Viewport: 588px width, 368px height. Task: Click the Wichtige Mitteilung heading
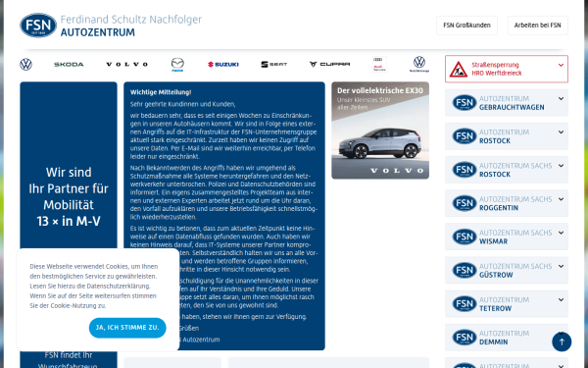pyautogui.click(x=161, y=92)
